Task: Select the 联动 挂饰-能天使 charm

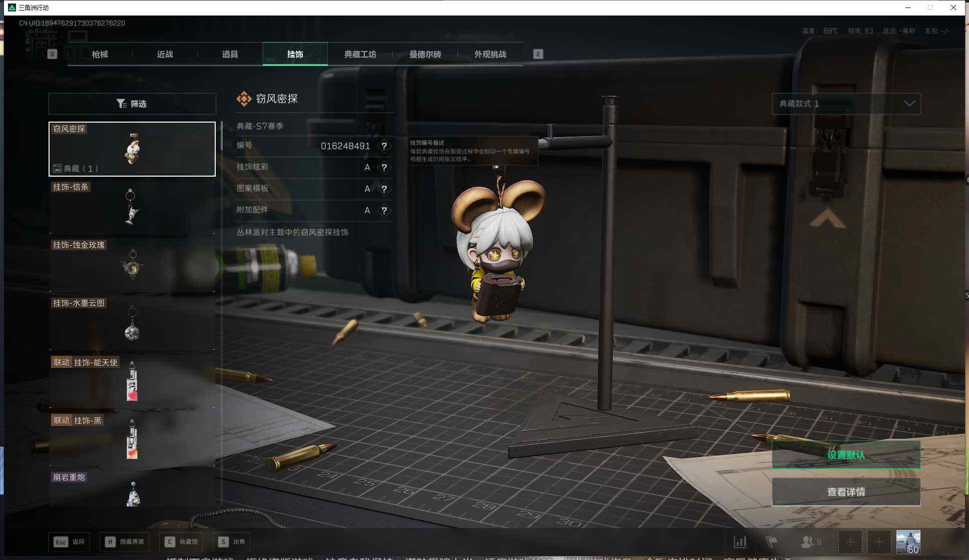Action: click(132, 380)
